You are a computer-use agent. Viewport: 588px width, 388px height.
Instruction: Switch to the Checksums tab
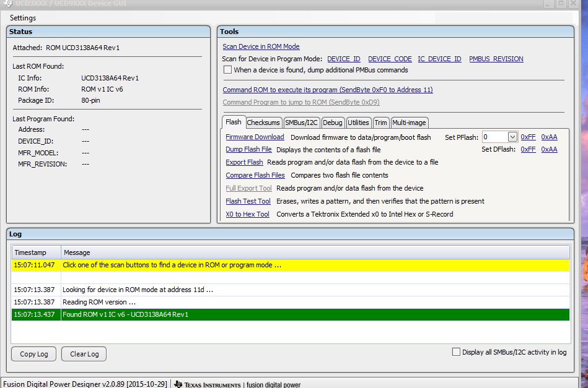click(x=263, y=123)
